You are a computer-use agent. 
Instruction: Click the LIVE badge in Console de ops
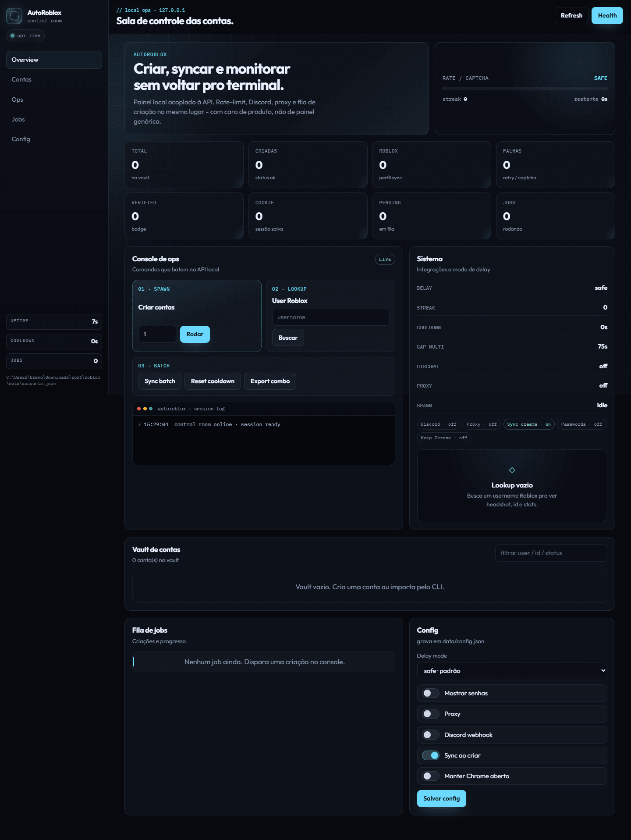point(385,260)
